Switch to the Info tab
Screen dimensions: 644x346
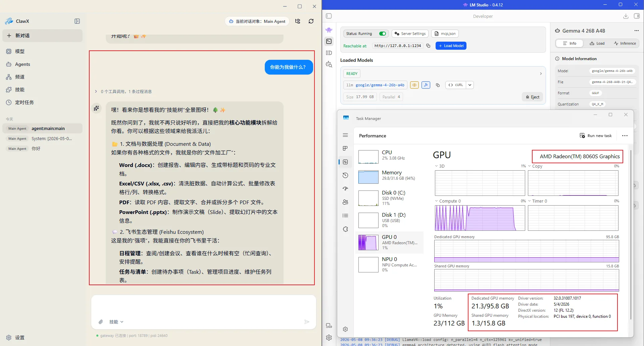point(569,43)
